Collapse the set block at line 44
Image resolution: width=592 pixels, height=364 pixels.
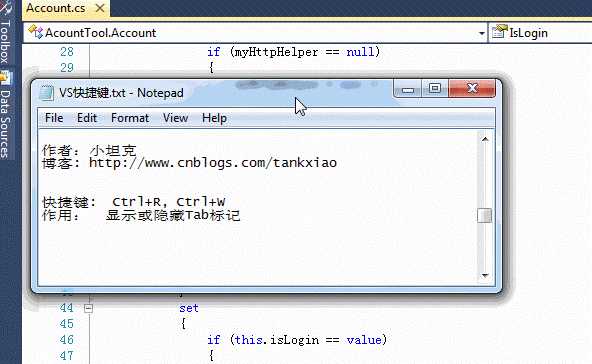[x=88, y=308]
